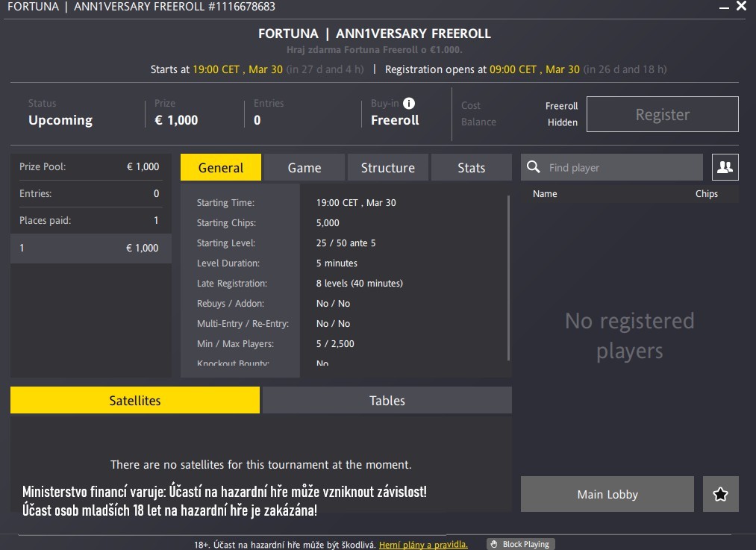
Task: Open the Game tab
Action: 304,167
